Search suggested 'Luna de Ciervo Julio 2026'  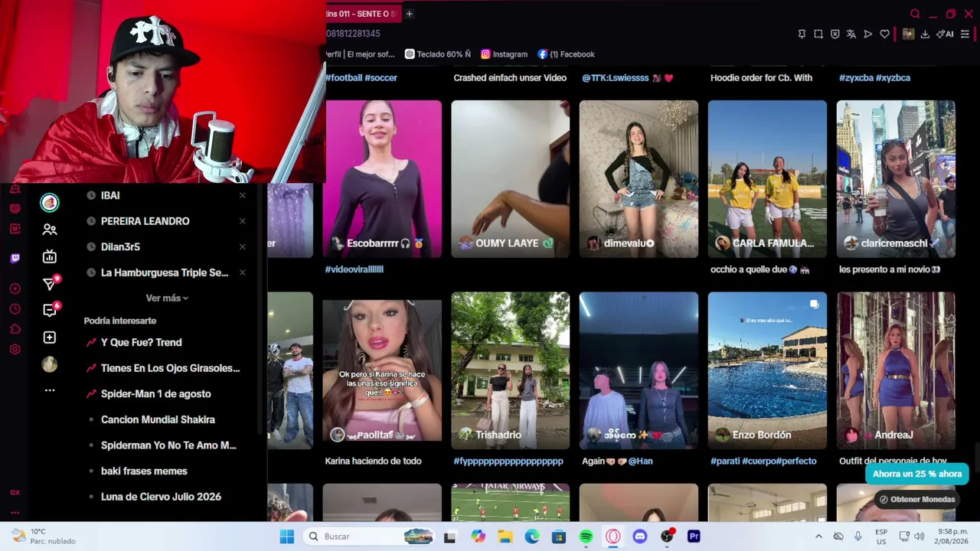tap(161, 497)
